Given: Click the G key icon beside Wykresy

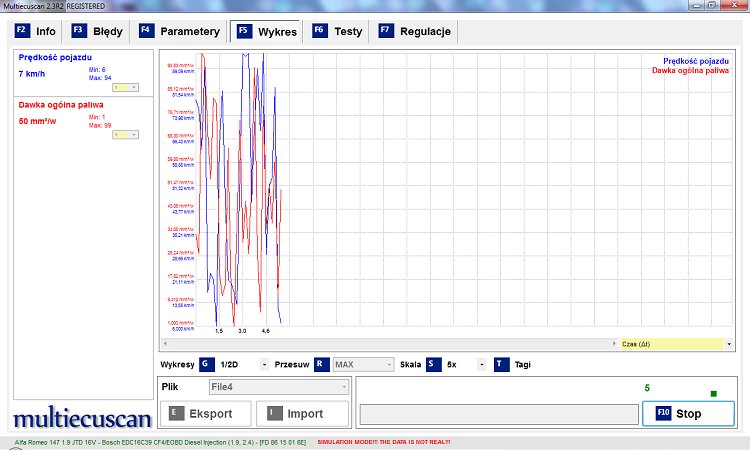Looking at the screenshot, I should [x=206, y=365].
